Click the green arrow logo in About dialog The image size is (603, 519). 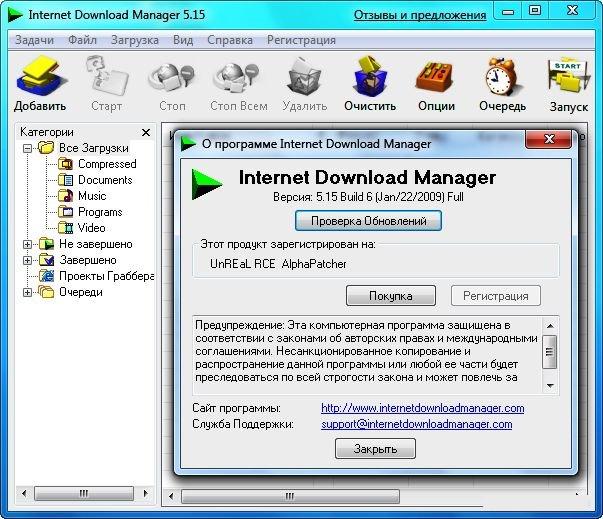click(207, 184)
